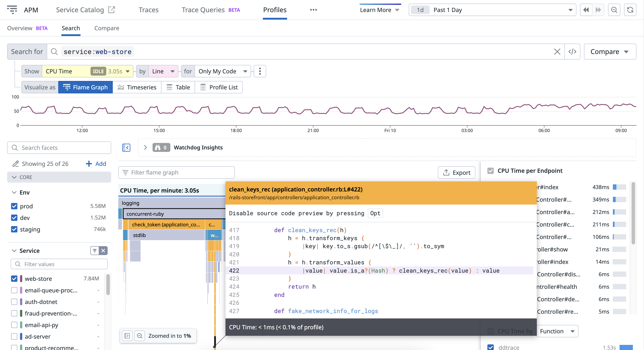Open the three-dot options menu beside Only My Code
The height and width of the screenshot is (350, 644).
tap(260, 71)
